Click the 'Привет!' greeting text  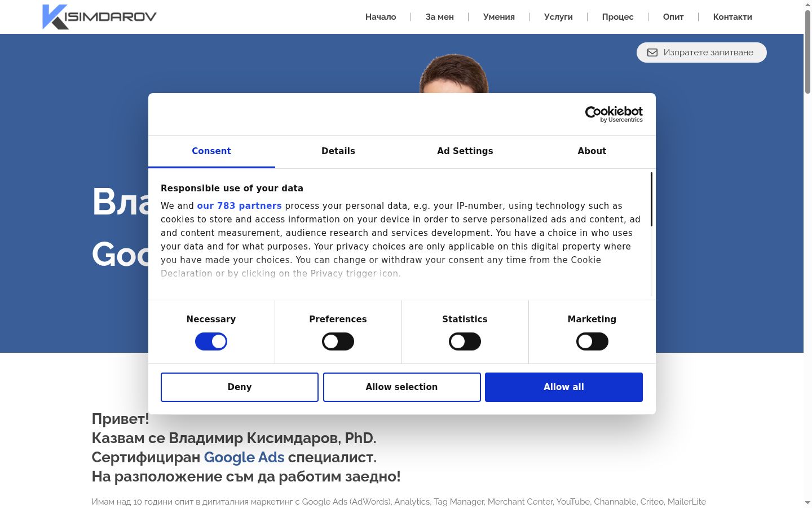pyautogui.click(x=121, y=419)
